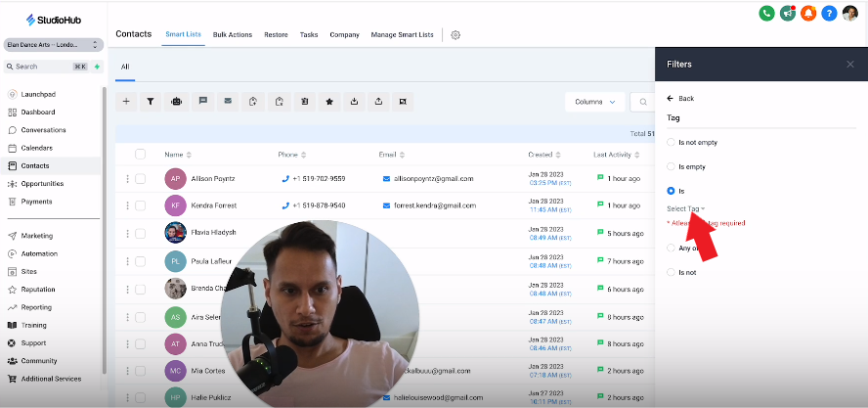Tick the checkbox for Flavia Hladysh
This screenshot has height=408, width=868.
tap(140, 233)
